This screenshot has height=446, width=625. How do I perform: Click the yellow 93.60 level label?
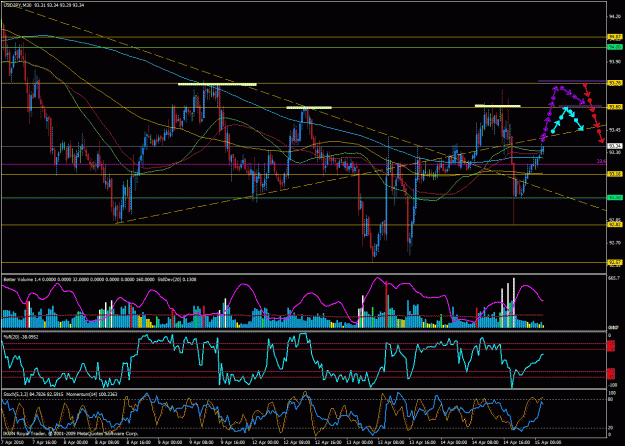613,107
